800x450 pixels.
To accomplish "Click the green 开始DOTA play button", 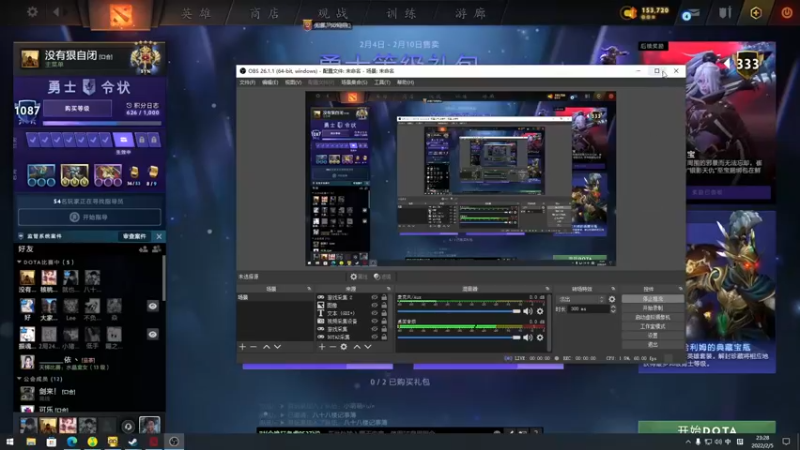I will click(707, 429).
